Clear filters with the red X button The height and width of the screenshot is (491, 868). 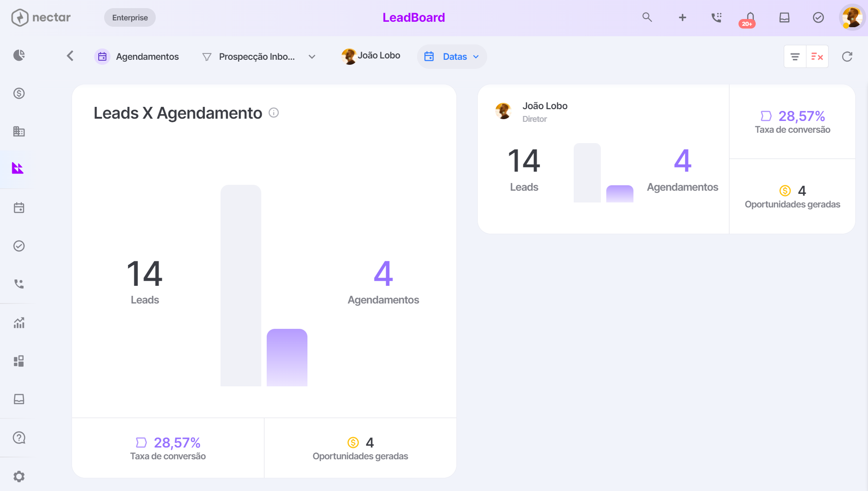(x=817, y=57)
